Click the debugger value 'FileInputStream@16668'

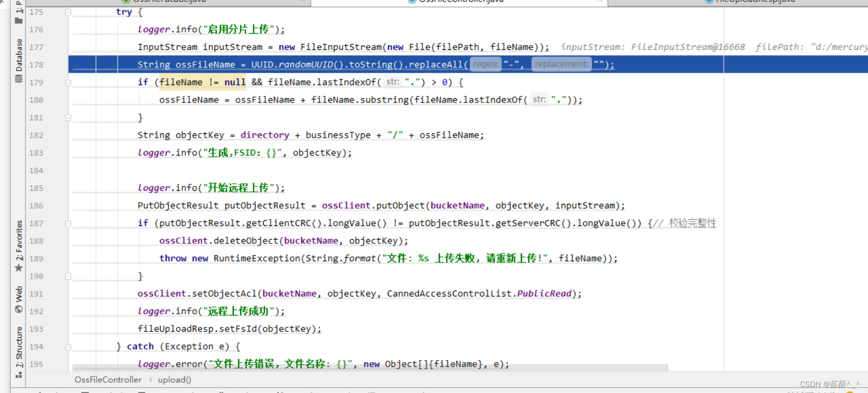[688, 47]
